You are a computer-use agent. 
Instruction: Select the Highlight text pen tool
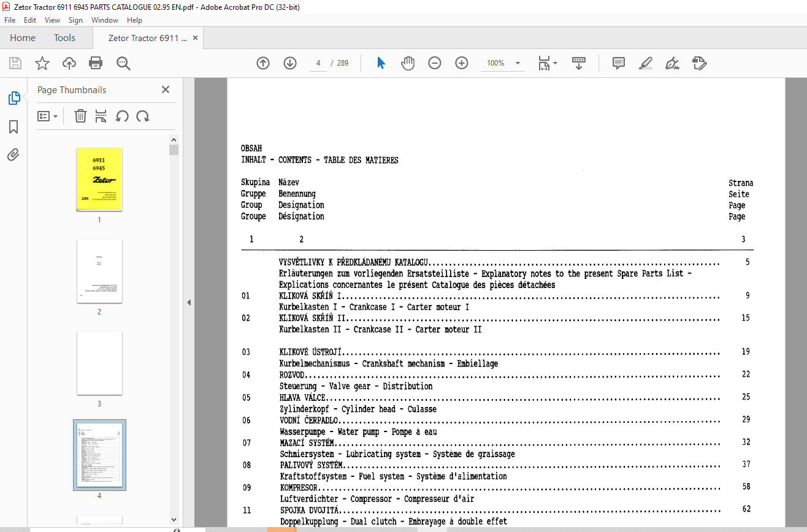pos(646,63)
